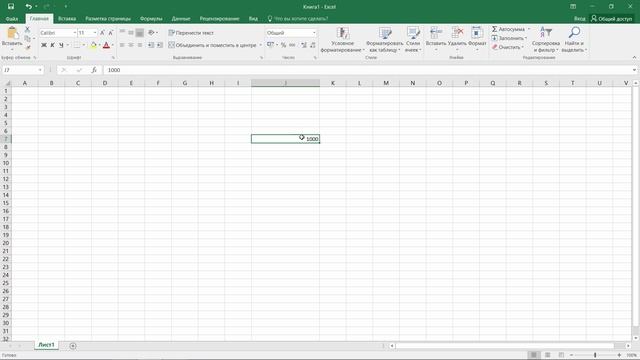Image resolution: width=640 pixels, height=360 pixels.
Task: Toggle center text horizontally
Action: point(131,45)
